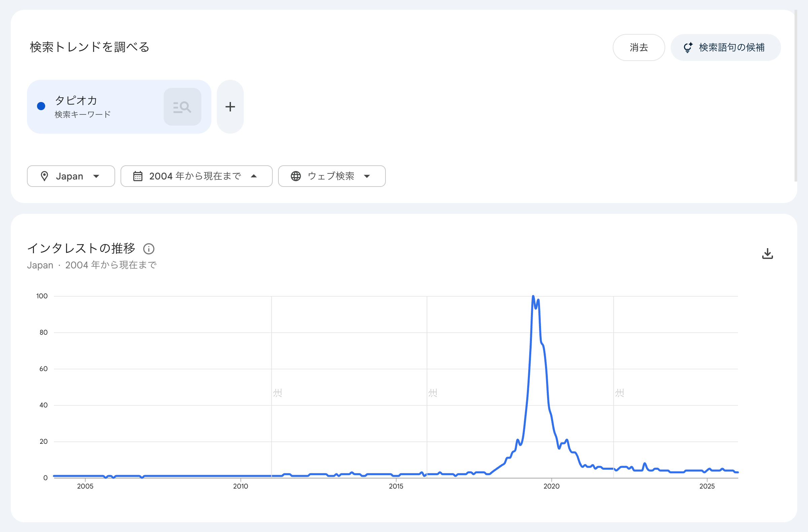
Task: Click the calendar icon in date filter
Action: click(138, 176)
